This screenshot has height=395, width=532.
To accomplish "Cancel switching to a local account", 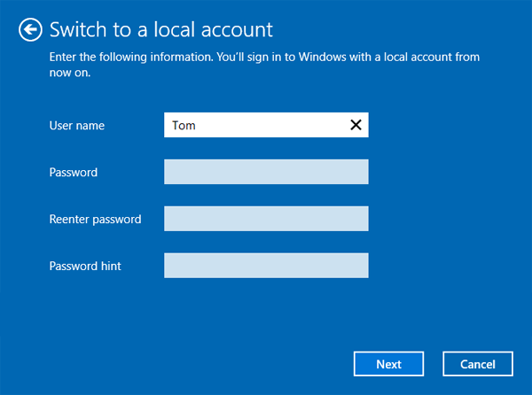I will [477, 364].
